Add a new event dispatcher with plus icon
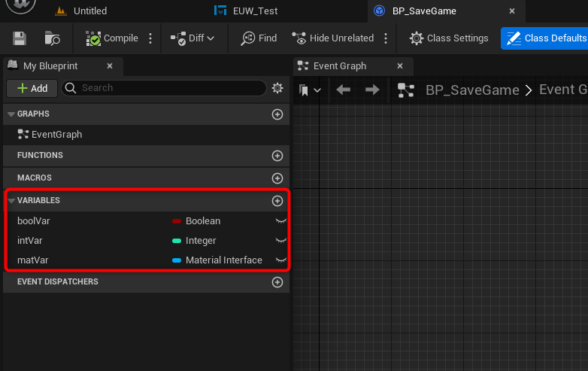 [x=277, y=282]
